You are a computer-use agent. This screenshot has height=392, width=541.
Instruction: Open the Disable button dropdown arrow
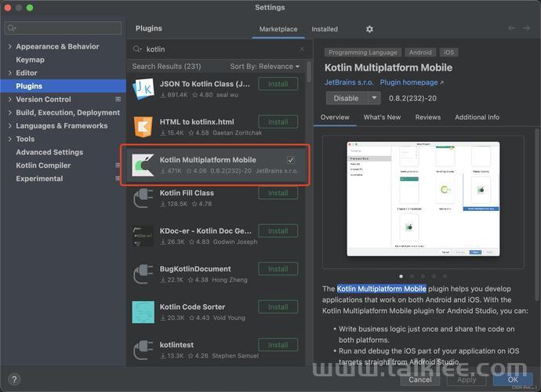(x=374, y=98)
